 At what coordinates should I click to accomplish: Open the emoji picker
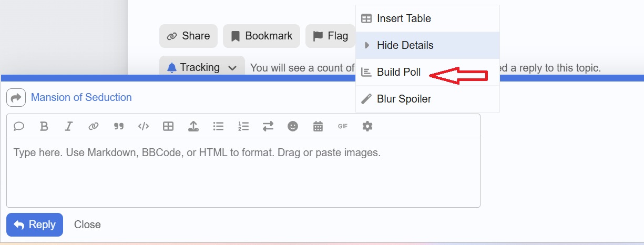[293, 126]
